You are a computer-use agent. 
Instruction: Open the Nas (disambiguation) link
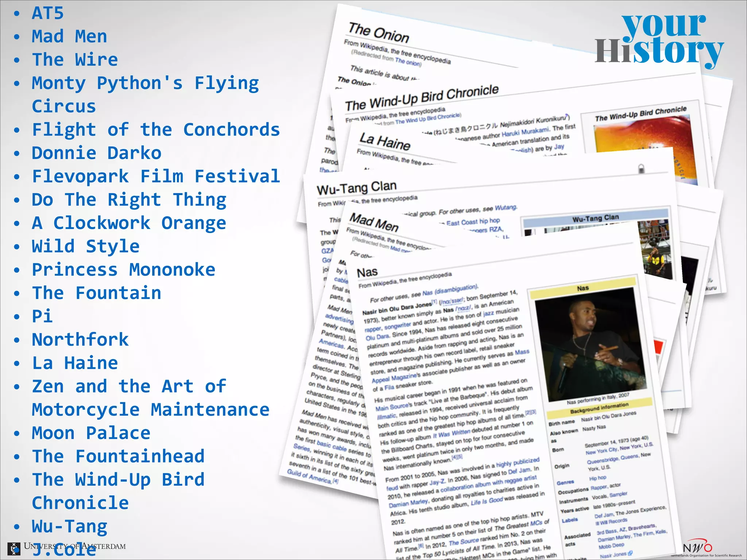449,290
